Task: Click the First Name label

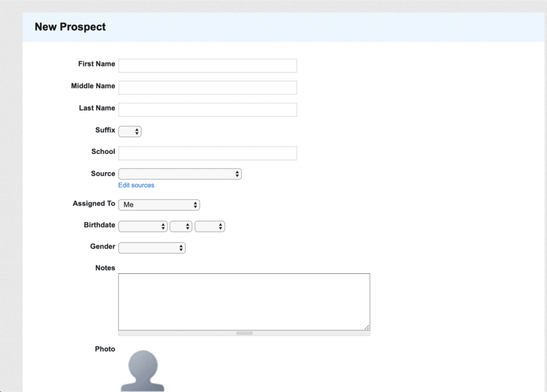Action: tap(97, 64)
